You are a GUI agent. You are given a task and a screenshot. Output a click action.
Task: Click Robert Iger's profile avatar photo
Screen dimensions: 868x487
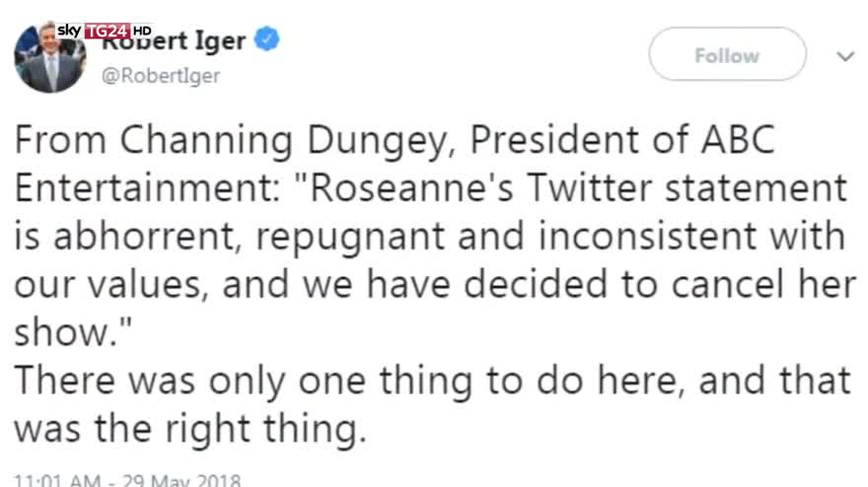(50, 63)
